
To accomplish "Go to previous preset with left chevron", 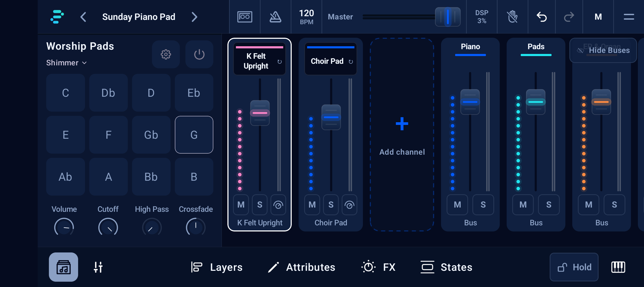I will tap(83, 17).
